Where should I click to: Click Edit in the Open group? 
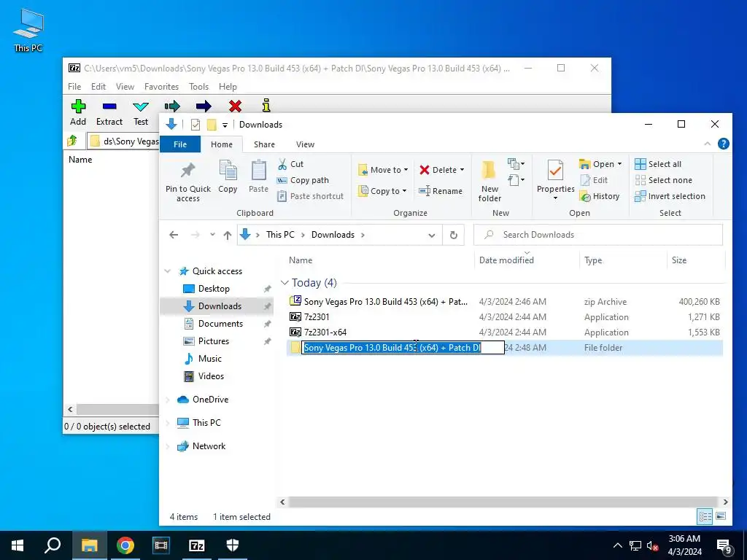click(x=594, y=180)
